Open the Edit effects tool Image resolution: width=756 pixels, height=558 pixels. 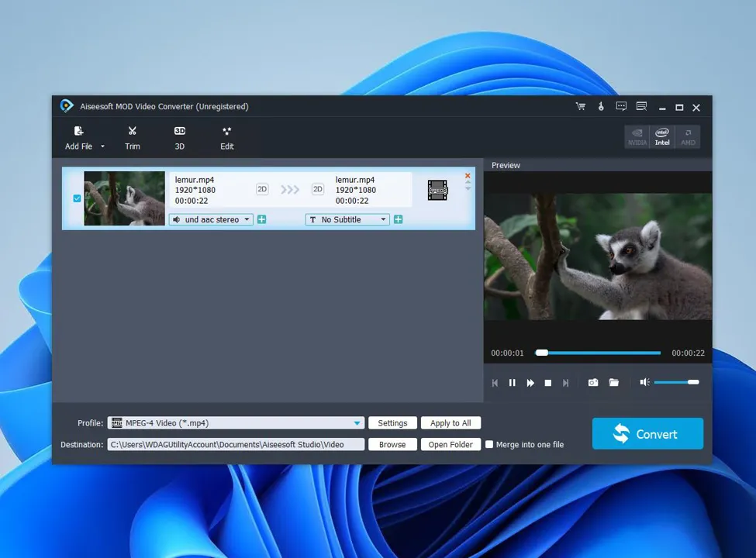[226, 138]
